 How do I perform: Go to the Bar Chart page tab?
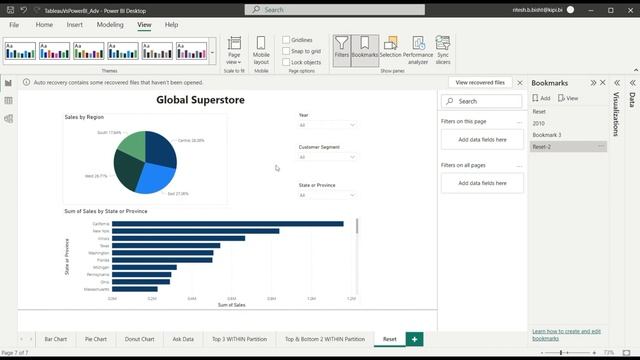click(56, 339)
